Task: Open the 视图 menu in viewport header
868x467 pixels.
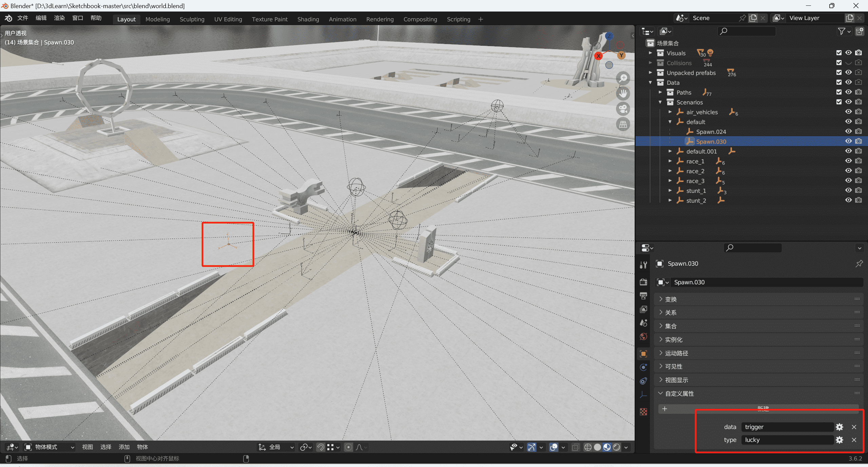Action: tap(88, 447)
